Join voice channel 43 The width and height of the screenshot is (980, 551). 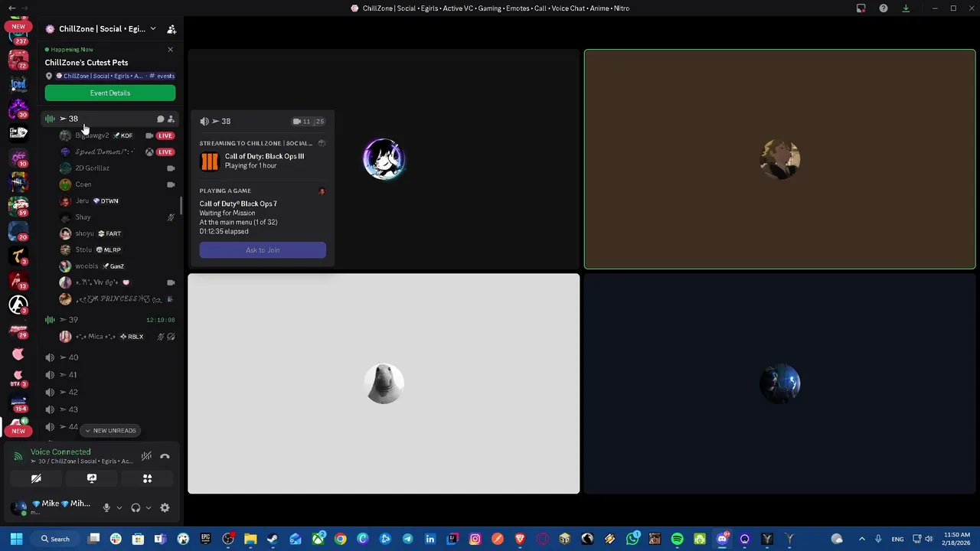click(x=110, y=409)
